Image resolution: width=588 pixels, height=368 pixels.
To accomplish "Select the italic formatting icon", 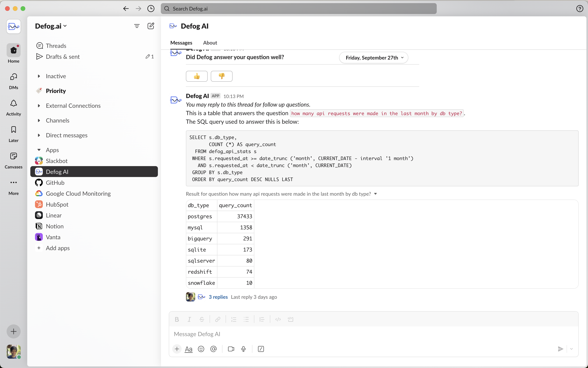I will 189,319.
